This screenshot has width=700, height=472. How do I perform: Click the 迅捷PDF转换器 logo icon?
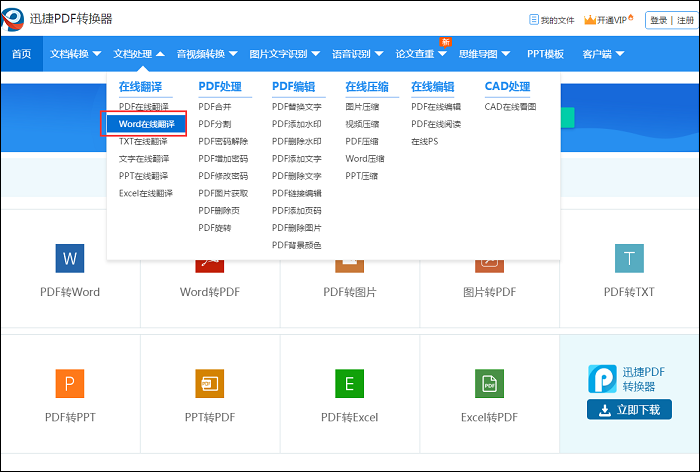coord(12,19)
